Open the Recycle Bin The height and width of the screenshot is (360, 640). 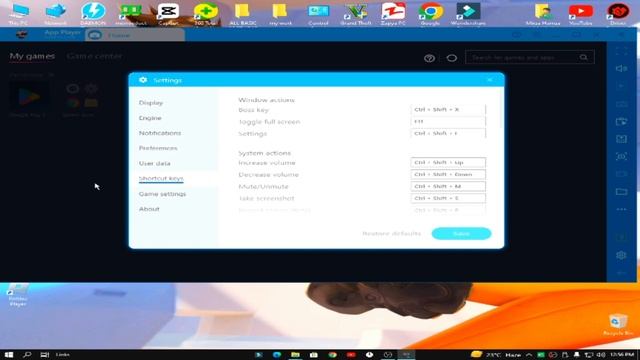[x=618, y=324]
